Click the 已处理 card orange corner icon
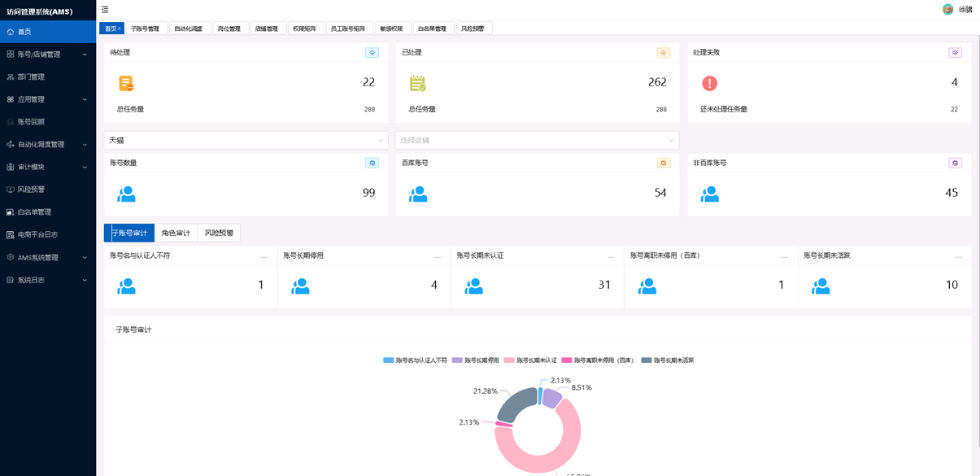980x476 pixels. pyautogui.click(x=663, y=53)
